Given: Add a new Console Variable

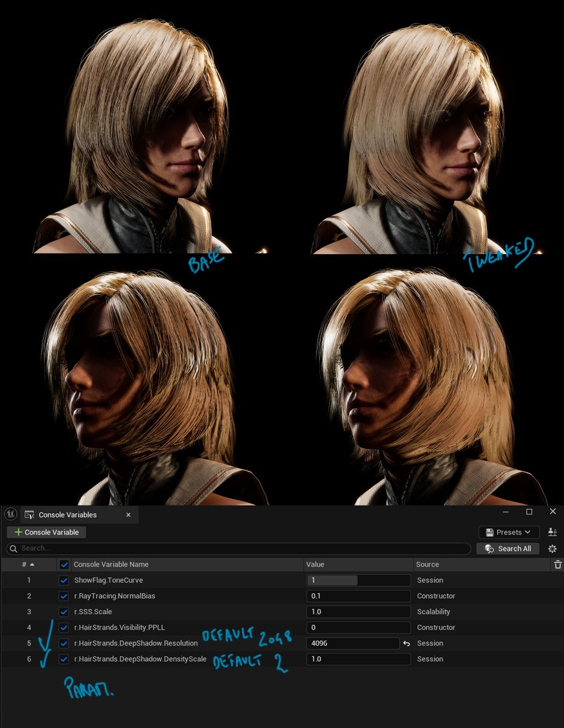Looking at the screenshot, I should [x=46, y=532].
